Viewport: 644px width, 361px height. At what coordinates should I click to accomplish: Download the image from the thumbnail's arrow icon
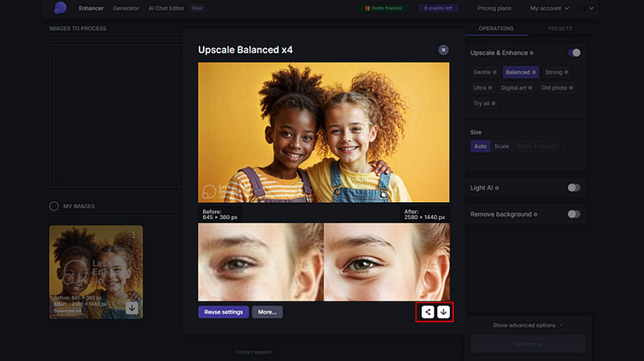tap(132, 307)
